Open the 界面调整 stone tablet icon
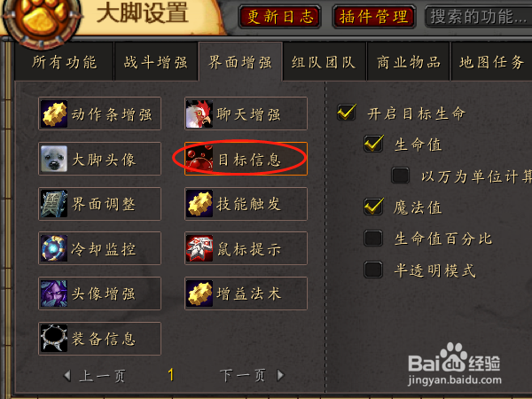The width and height of the screenshot is (532, 399). click(x=54, y=204)
